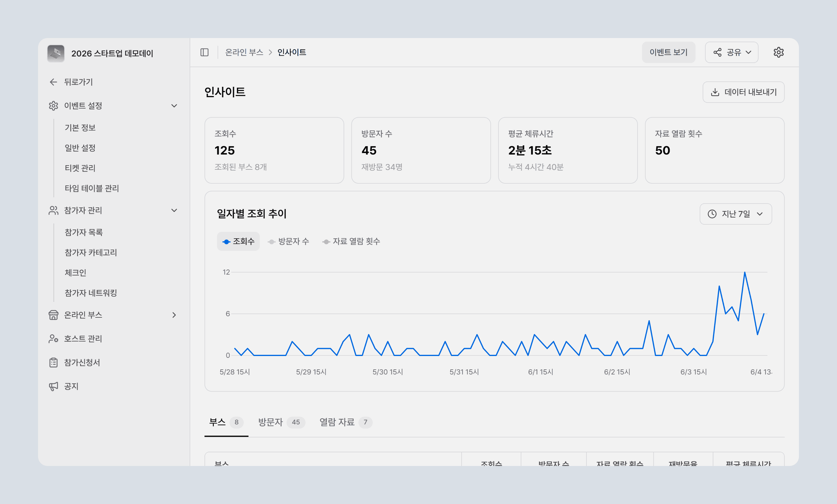This screenshot has height=504, width=837.
Task: Click the back arrow icon next to 뒤로가기
Action: tap(53, 82)
